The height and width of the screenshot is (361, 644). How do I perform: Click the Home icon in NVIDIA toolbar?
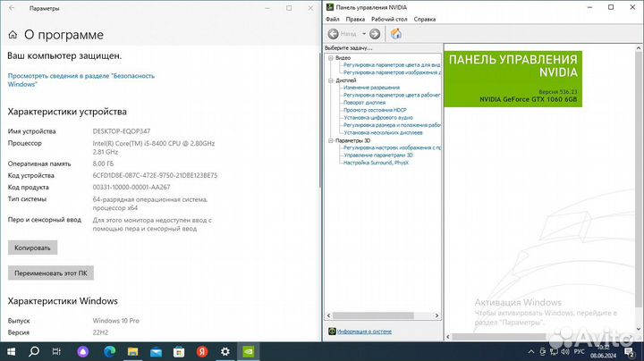point(395,34)
